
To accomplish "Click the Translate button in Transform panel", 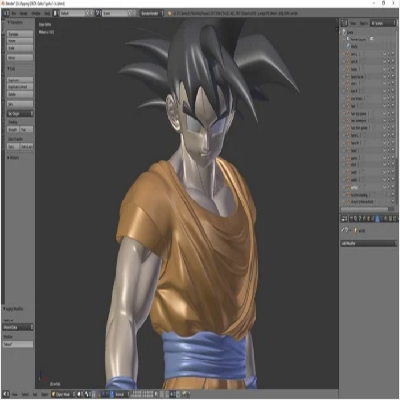I will tap(20, 34).
